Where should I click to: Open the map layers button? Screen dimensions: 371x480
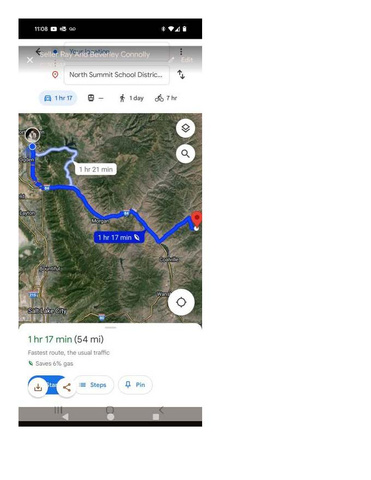click(185, 128)
